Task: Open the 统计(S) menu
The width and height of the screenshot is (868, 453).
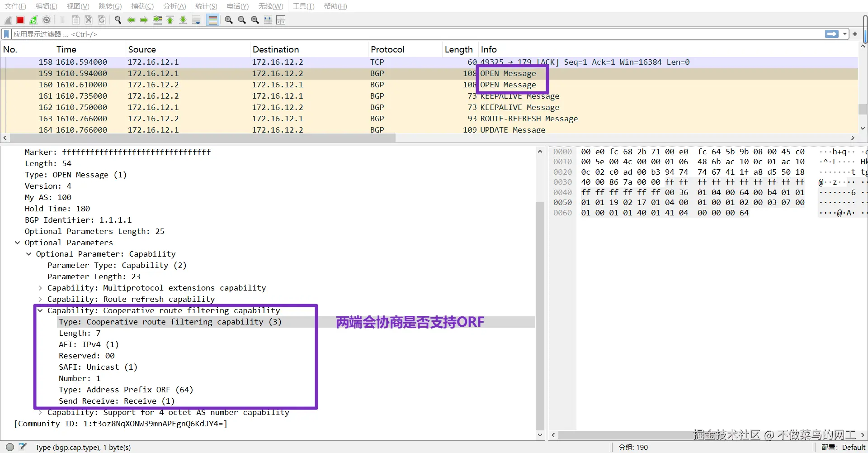Action: coord(206,6)
